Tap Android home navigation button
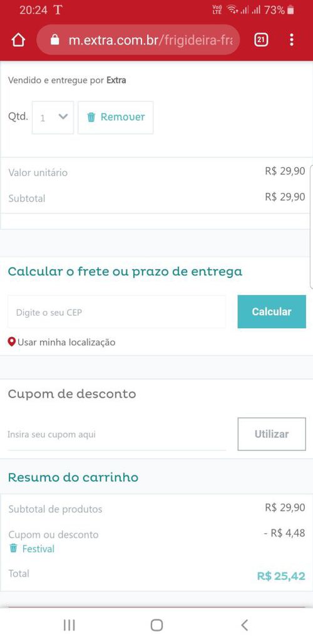Image resolution: width=313 pixels, height=644 pixels. (x=156, y=625)
